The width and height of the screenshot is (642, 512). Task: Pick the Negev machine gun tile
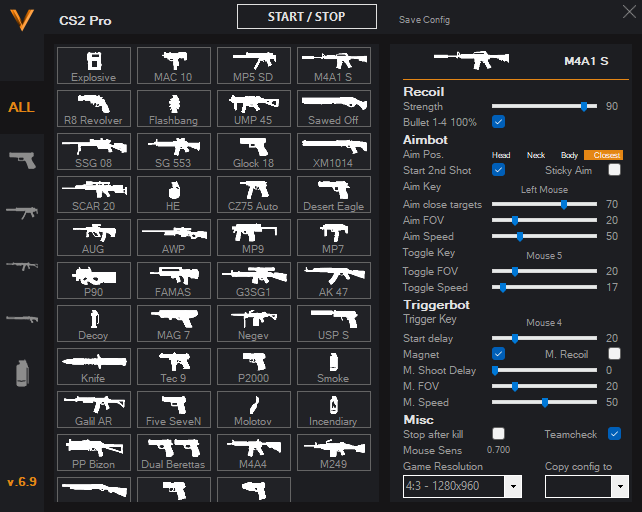[x=253, y=324]
